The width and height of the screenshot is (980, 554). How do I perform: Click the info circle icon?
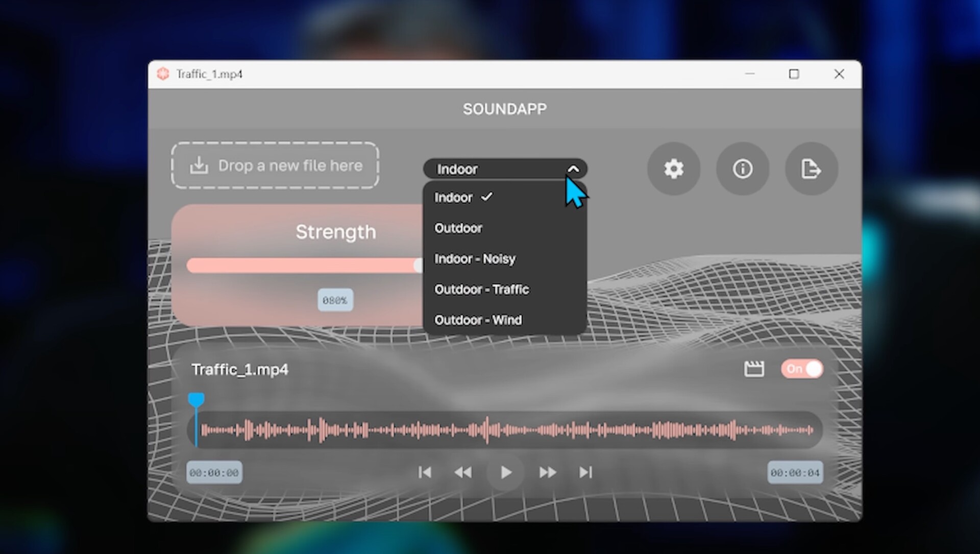click(x=742, y=168)
